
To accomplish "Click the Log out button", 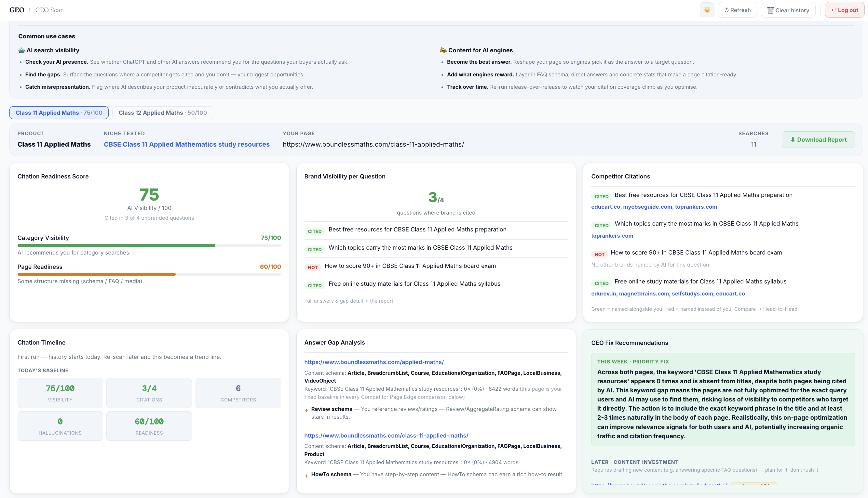I will click(844, 10).
